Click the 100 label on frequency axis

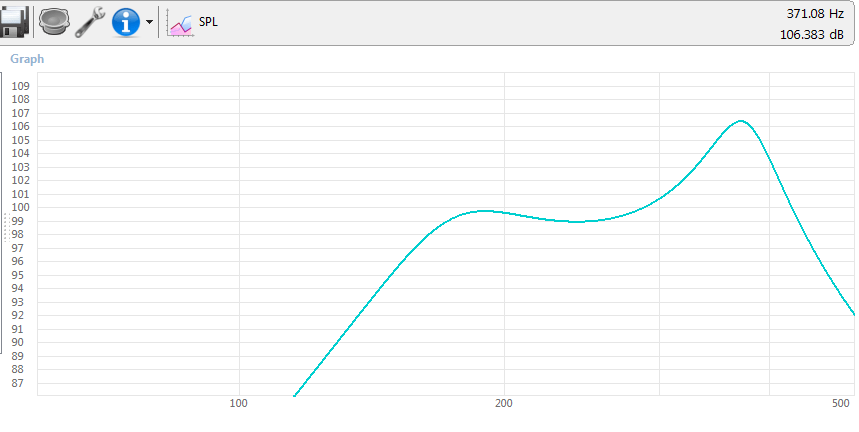pyautogui.click(x=238, y=404)
